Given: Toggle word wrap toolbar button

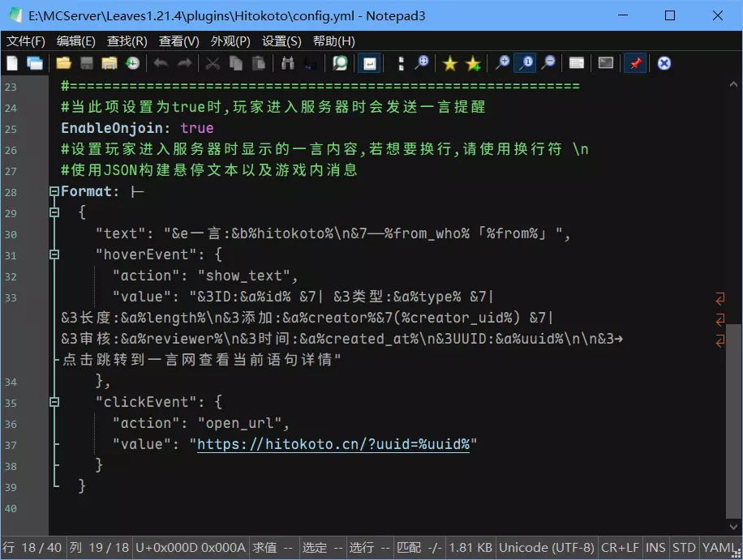Looking at the screenshot, I should click(x=370, y=63).
